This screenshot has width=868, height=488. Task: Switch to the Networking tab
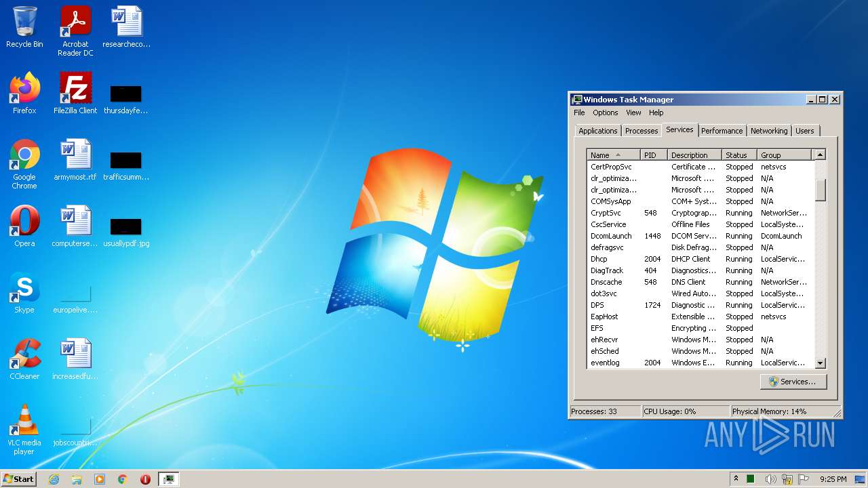[x=769, y=131]
